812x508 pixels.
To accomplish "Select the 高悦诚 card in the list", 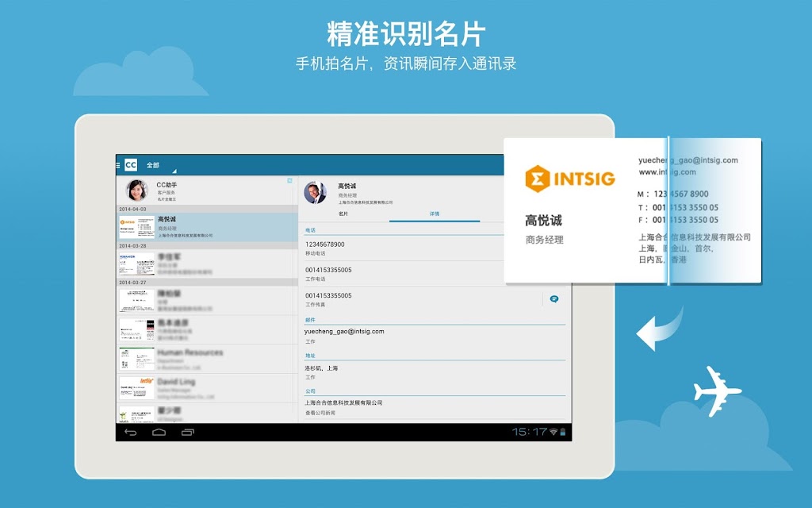I will tap(207, 227).
